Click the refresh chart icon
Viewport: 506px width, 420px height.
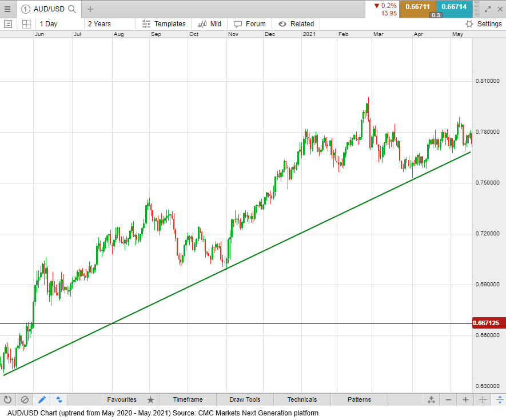tap(7, 399)
